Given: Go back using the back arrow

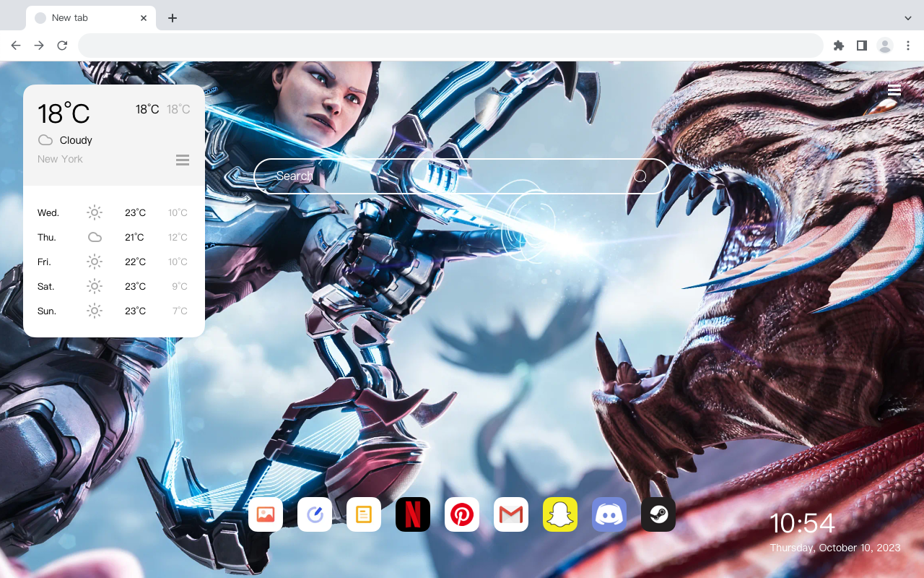Looking at the screenshot, I should click(16, 46).
